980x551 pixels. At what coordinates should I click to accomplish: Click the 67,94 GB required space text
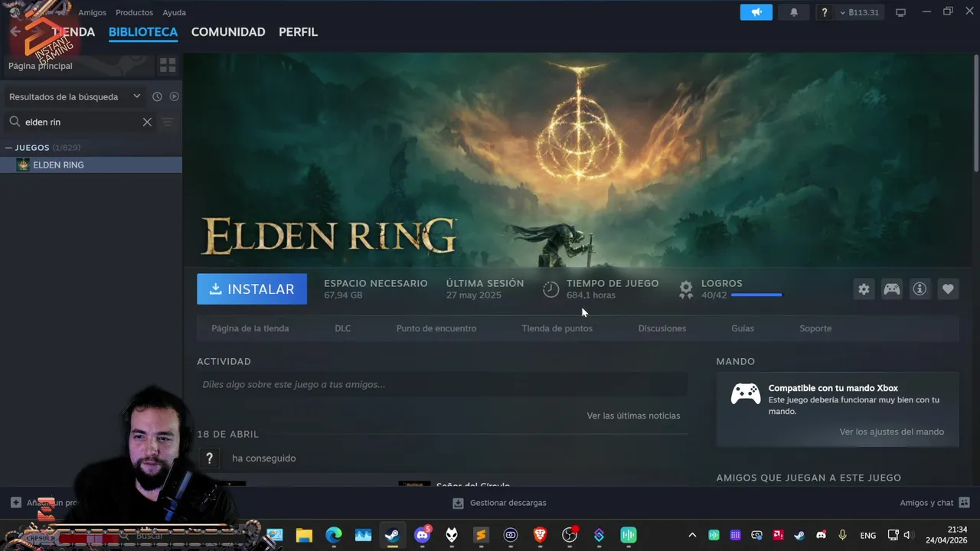343,295
